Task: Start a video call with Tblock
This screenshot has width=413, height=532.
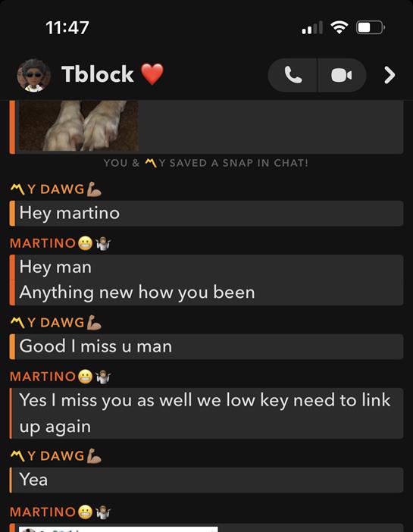Action: click(x=342, y=75)
